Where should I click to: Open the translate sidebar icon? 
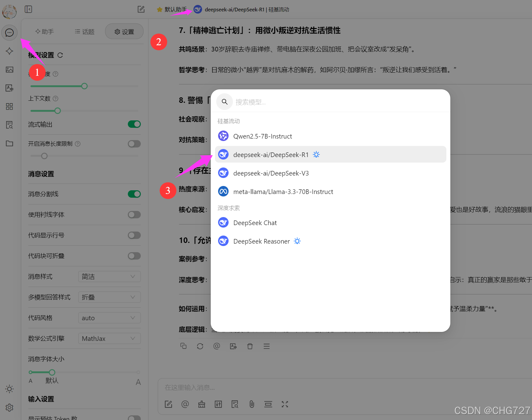click(x=10, y=88)
